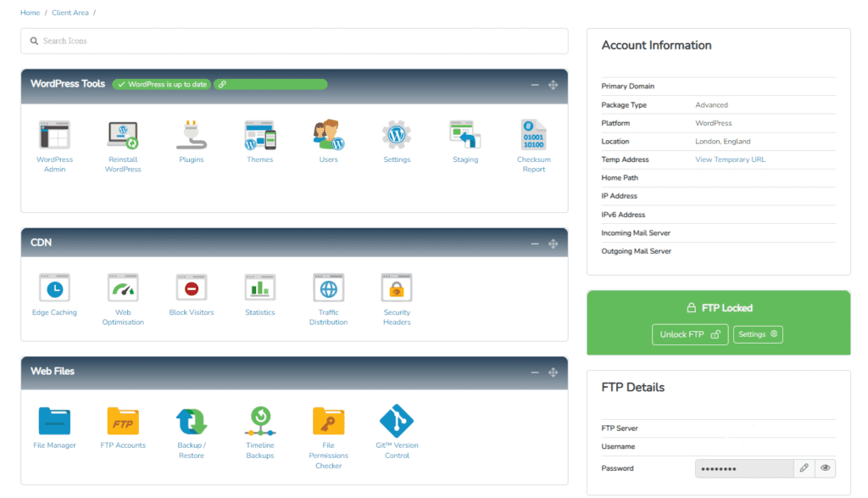Open the Backup / Restore tool
The image size is (868, 498).
(x=191, y=421)
